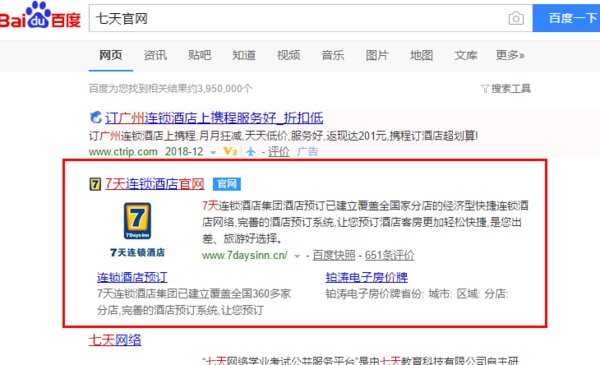Screen dimensions: 600x365
Task: Select the 网页 tab
Action: coord(111,55)
